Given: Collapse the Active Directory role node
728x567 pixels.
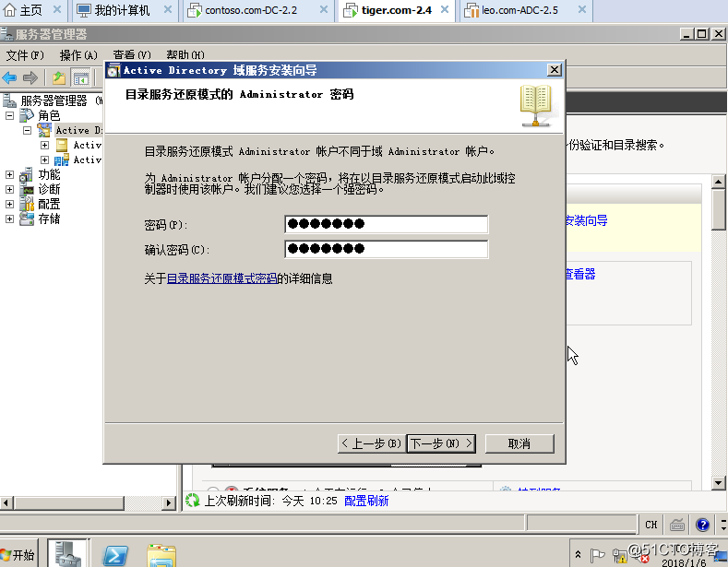Looking at the screenshot, I should (x=28, y=130).
